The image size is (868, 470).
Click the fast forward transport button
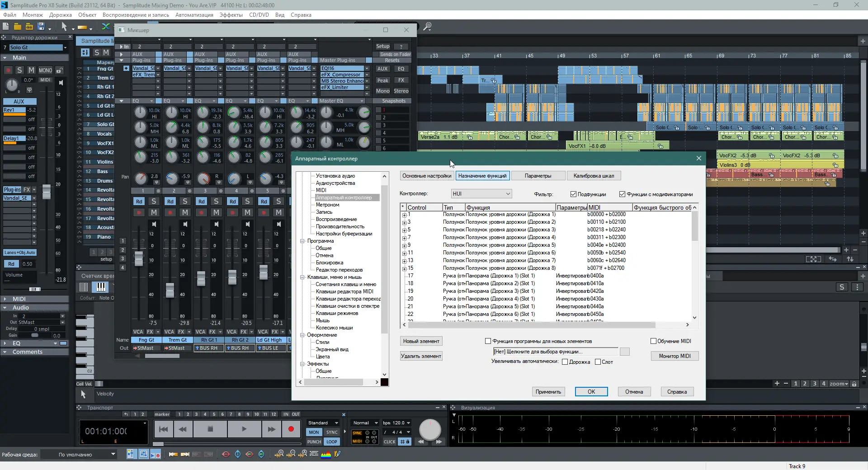pyautogui.click(x=271, y=429)
